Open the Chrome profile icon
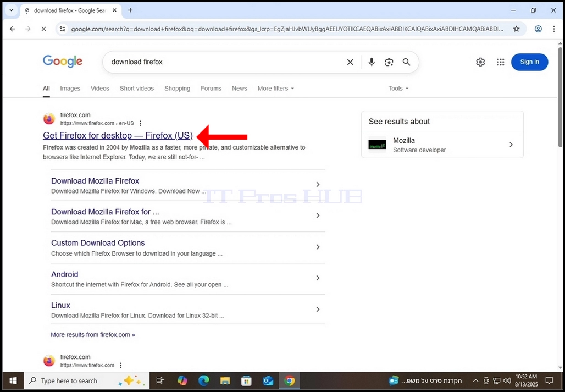Screen dimensions: 565x392 coord(538,29)
